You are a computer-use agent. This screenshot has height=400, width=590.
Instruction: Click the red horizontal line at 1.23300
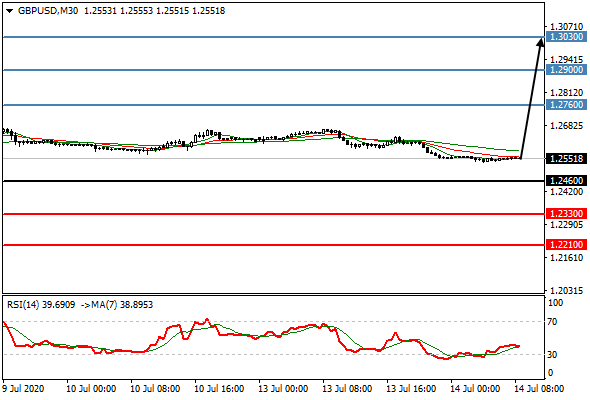pos(274,214)
